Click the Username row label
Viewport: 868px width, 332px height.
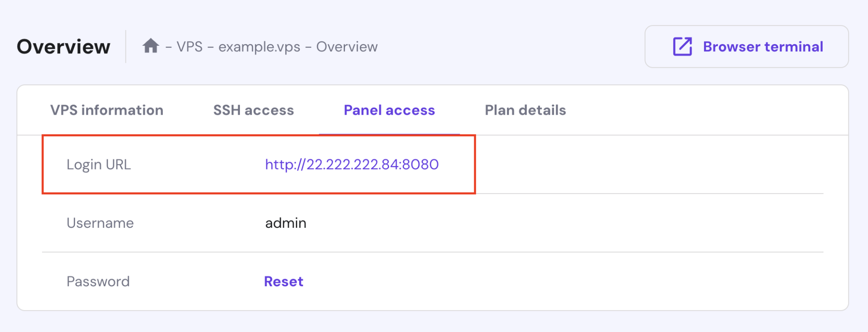pyautogui.click(x=100, y=223)
